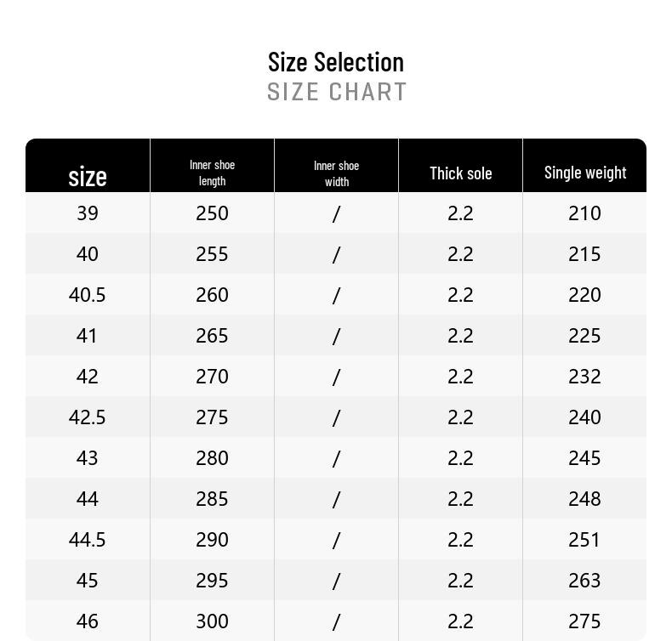672x641 pixels.
Task: Click the inner shoe length value 300
Action: [x=212, y=621]
